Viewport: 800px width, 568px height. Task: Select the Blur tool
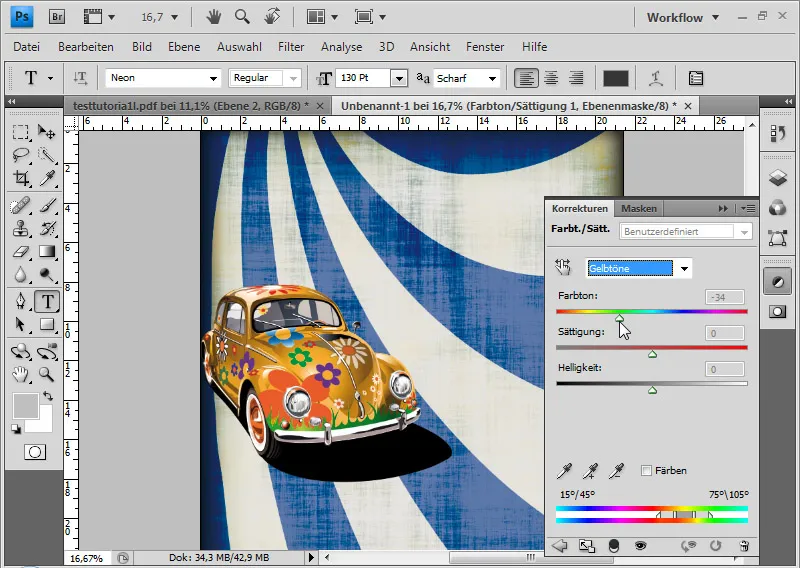click(20, 275)
